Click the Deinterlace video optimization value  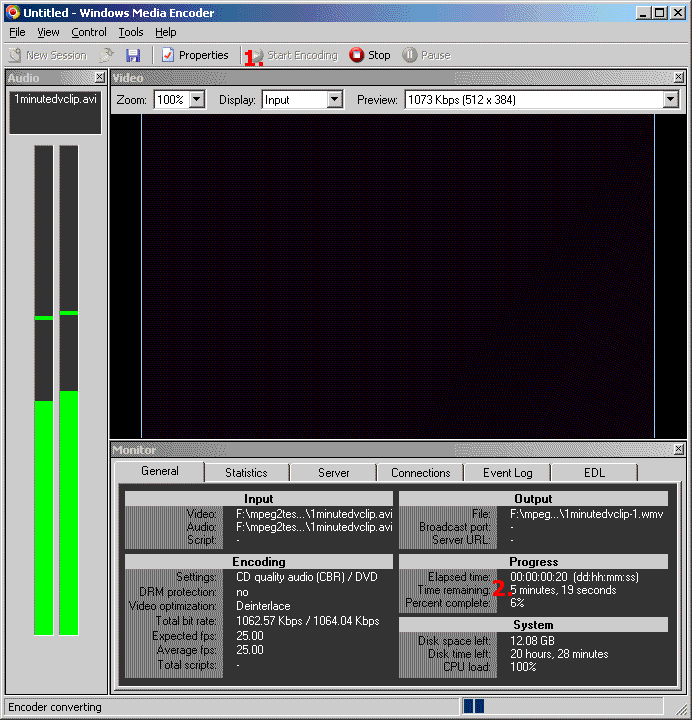pyautogui.click(x=263, y=606)
